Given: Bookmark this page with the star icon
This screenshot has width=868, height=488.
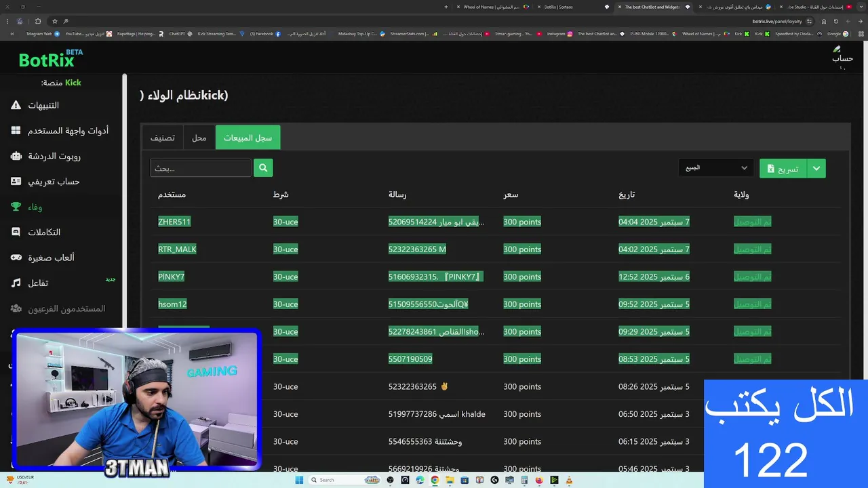Looking at the screenshot, I should [x=55, y=21].
